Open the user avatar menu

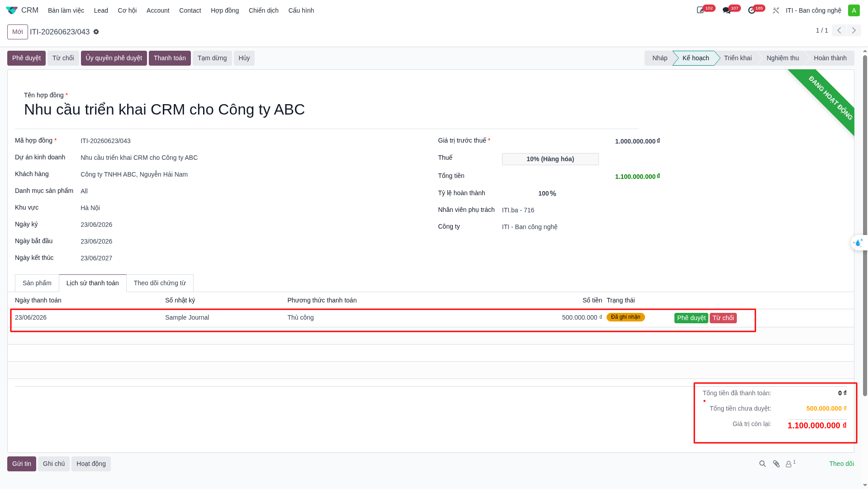click(x=854, y=10)
